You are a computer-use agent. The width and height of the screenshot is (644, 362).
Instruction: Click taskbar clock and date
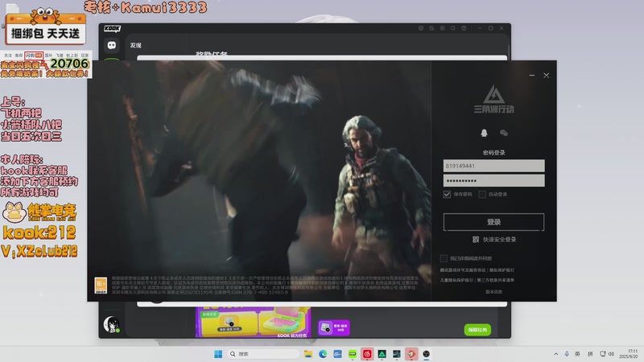[x=630, y=354]
